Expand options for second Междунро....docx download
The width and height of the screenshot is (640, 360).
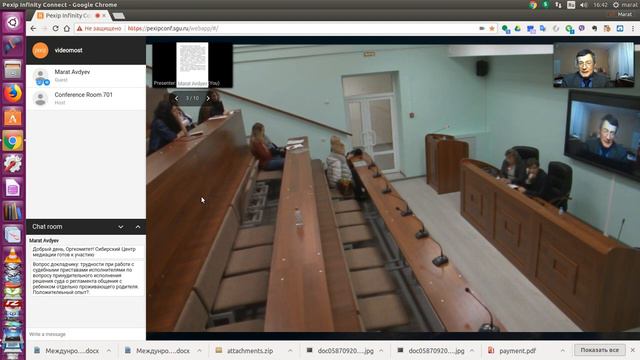point(199,351)
